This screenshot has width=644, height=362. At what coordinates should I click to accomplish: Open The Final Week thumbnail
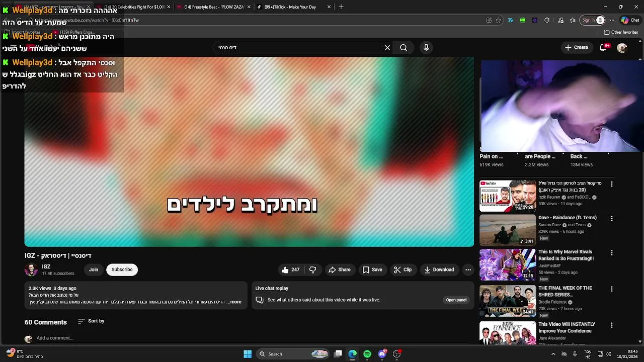point(508,301)
